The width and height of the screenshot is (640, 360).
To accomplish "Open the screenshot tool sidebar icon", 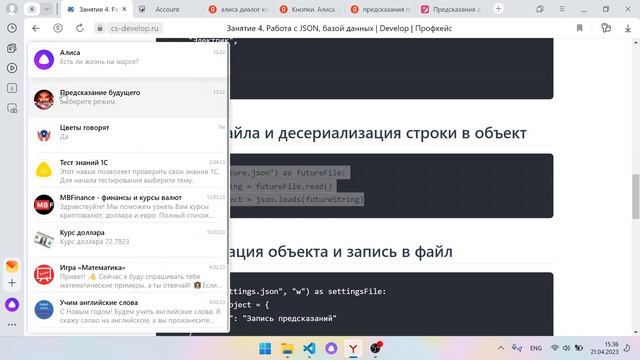I will (x=12, y=108).
